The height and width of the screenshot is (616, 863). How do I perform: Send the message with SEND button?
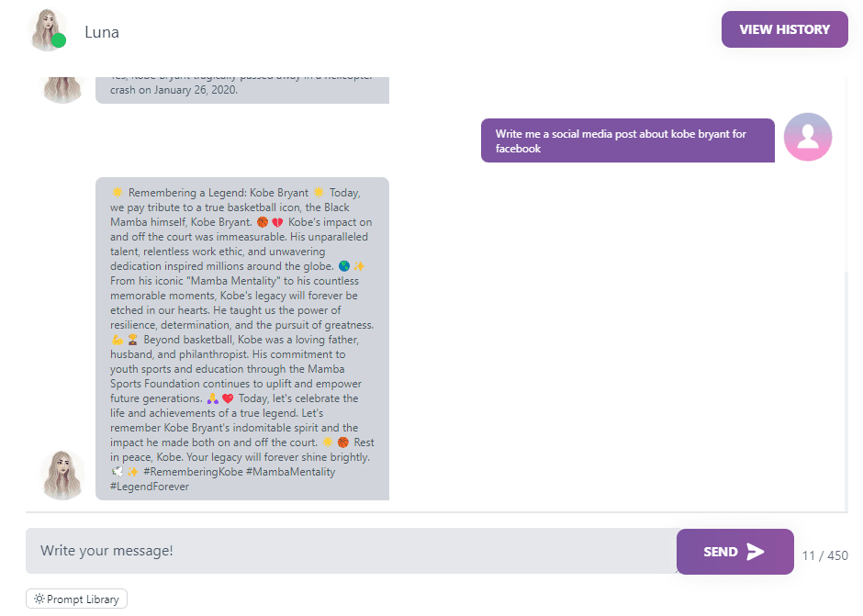coord(734,552)
